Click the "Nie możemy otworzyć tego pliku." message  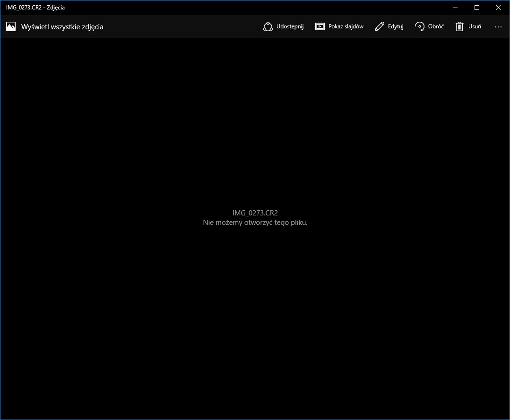[x=255, y=223]
